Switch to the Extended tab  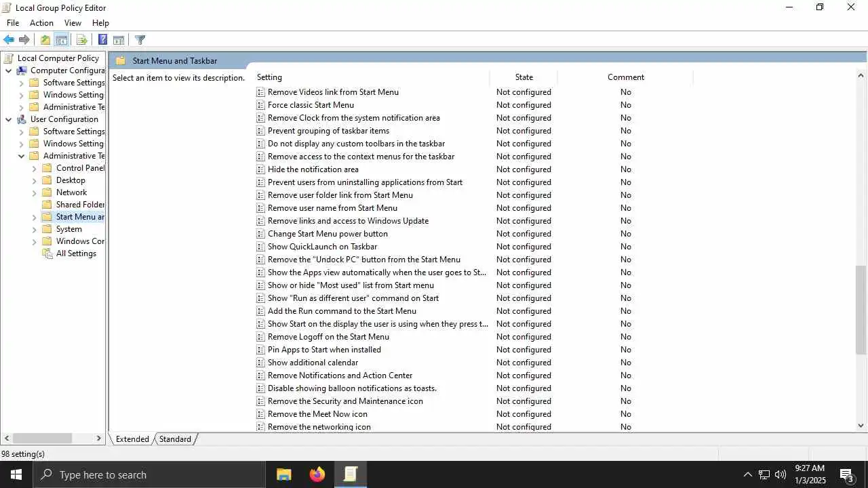click(132, 439)
